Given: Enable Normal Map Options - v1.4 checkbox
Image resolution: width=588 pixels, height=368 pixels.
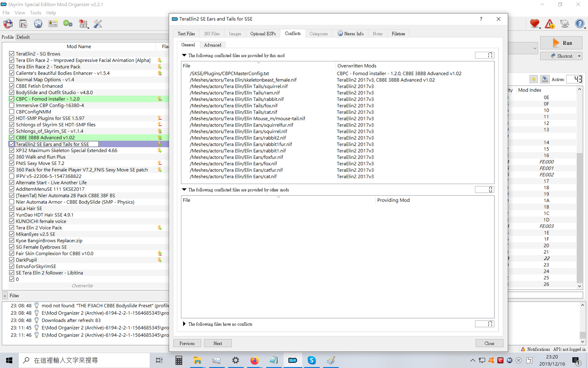Looking at the screenshot, I should (x=12, y=80).
